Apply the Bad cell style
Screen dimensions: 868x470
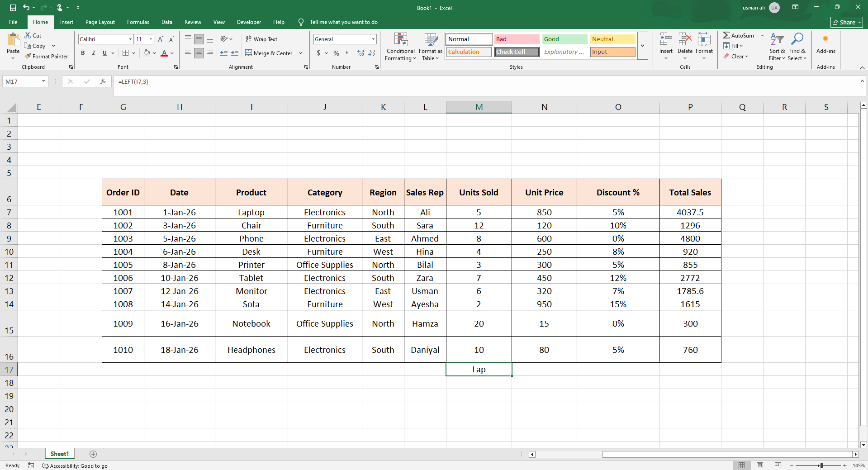(x=517, y=39)
